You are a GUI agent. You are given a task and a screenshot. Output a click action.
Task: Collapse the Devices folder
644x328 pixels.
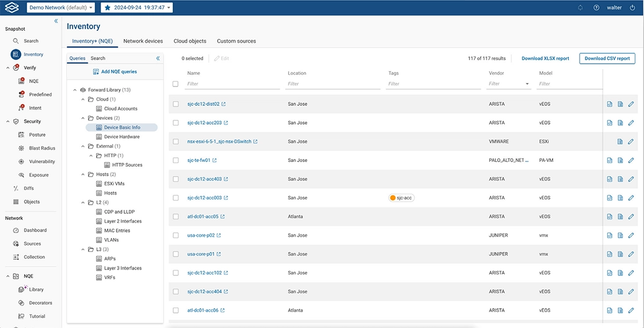[83, 118]
